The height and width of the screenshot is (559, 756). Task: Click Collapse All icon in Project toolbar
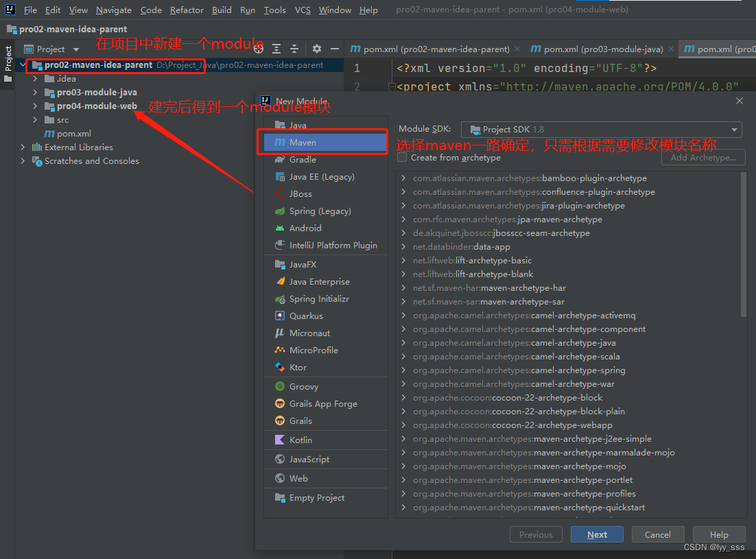(294, 49)
